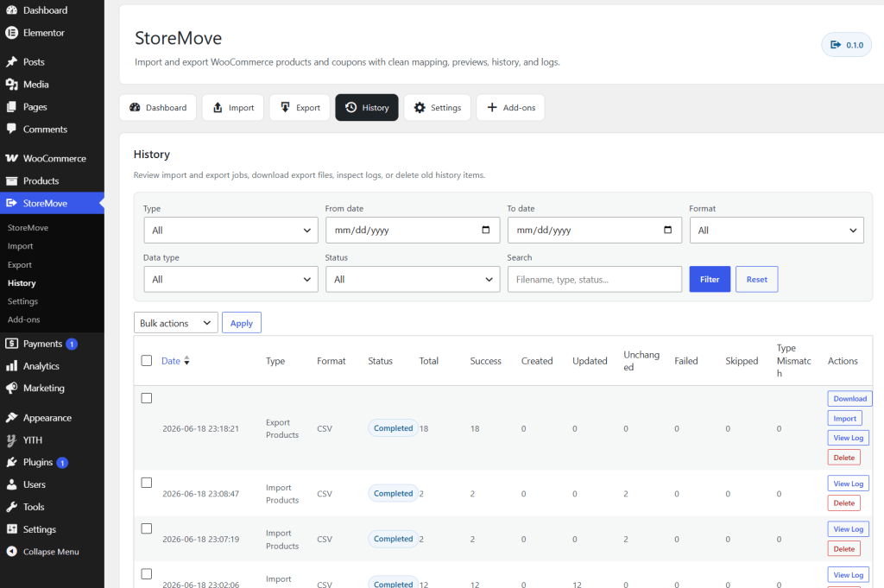The width and height of the screenshot is (884, 588).
Task: Click Import button in the export row
Action: click(844, 418)
